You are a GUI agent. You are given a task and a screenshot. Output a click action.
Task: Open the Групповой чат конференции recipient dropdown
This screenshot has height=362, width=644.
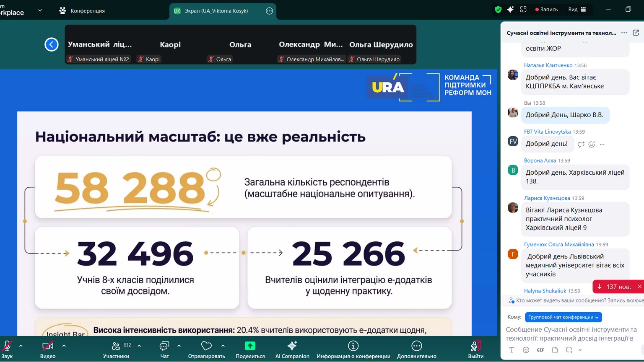pos(563,317)
